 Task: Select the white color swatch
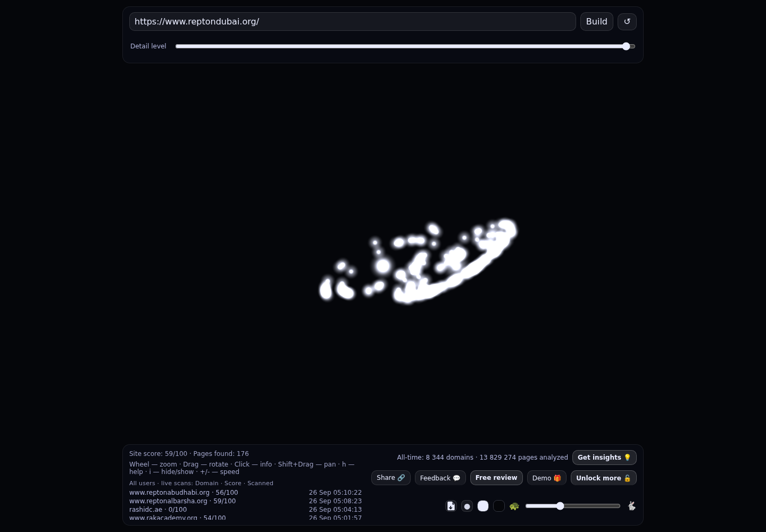point(483,506)
